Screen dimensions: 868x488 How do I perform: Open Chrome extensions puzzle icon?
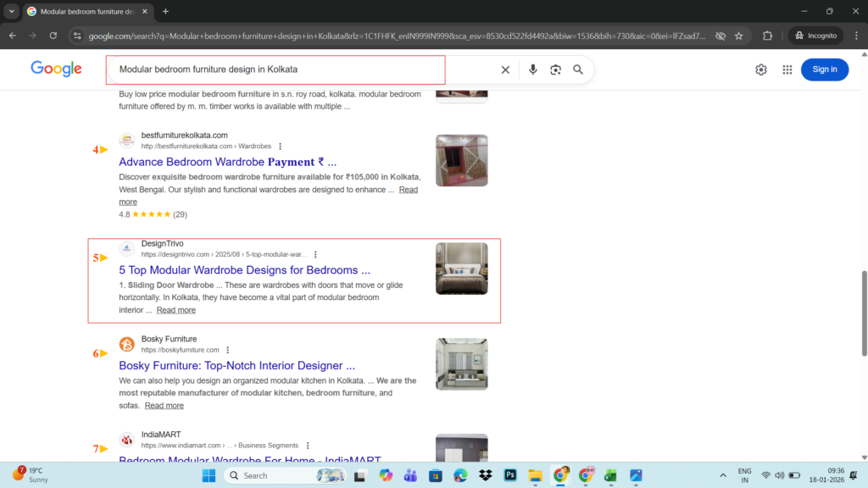pyautogui.click(x=768, y=36)
